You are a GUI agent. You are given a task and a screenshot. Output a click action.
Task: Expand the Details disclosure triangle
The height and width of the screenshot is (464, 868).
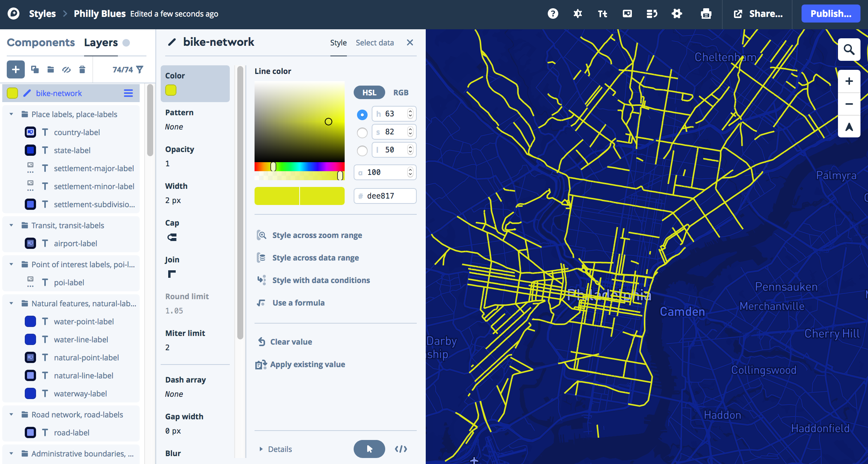pos(261,449)
